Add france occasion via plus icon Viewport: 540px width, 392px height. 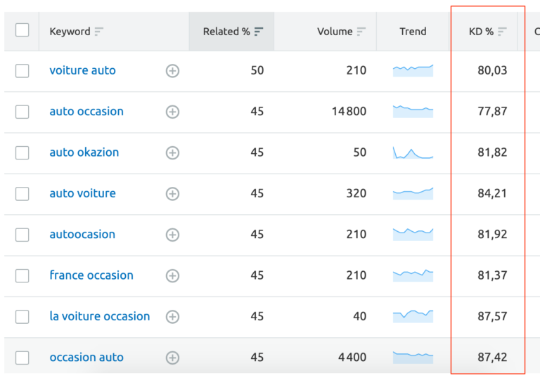click(x=172, y=275)
